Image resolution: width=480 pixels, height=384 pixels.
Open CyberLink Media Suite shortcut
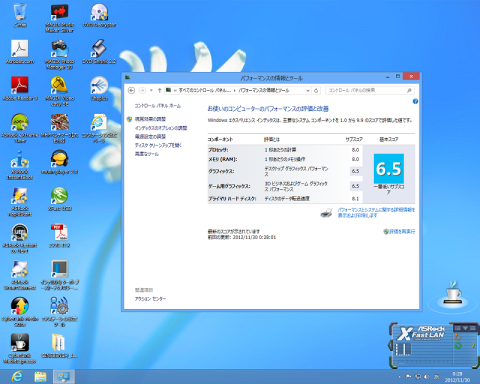[20, 312]
